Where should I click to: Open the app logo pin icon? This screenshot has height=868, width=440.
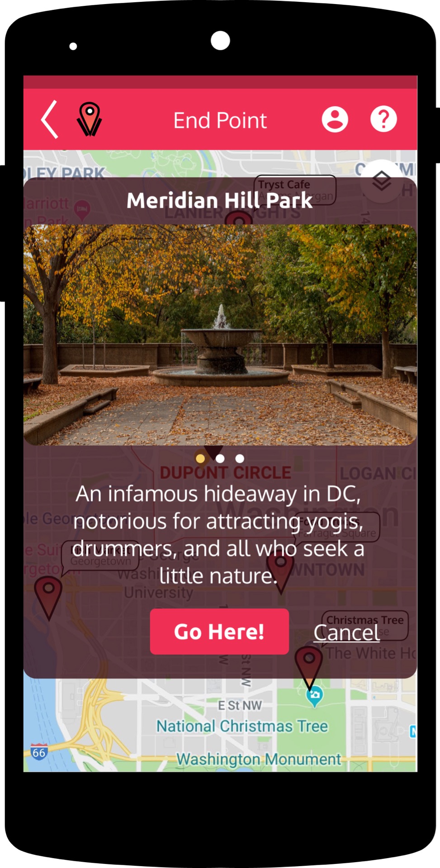pos(90,119)
